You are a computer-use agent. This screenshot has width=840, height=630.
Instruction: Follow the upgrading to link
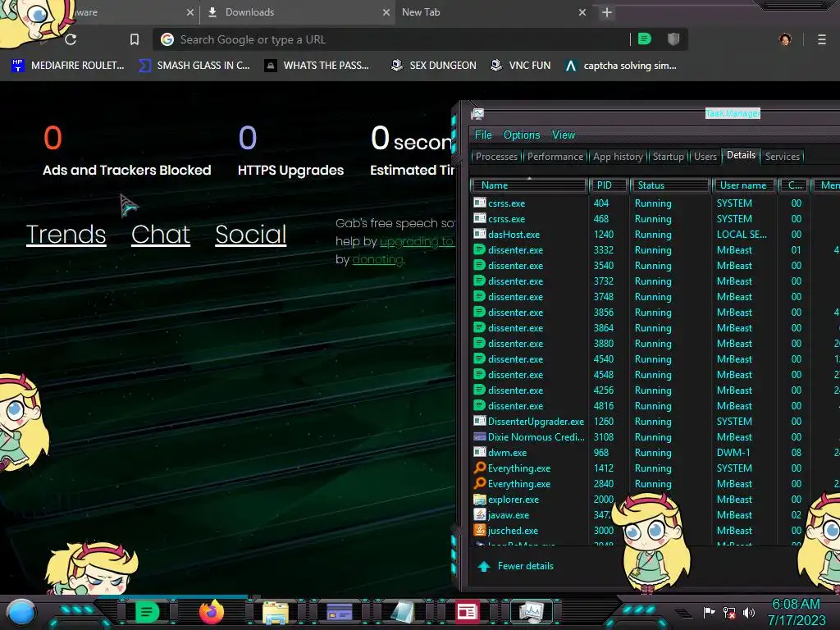pyautogui.click(x=417, y=242)
